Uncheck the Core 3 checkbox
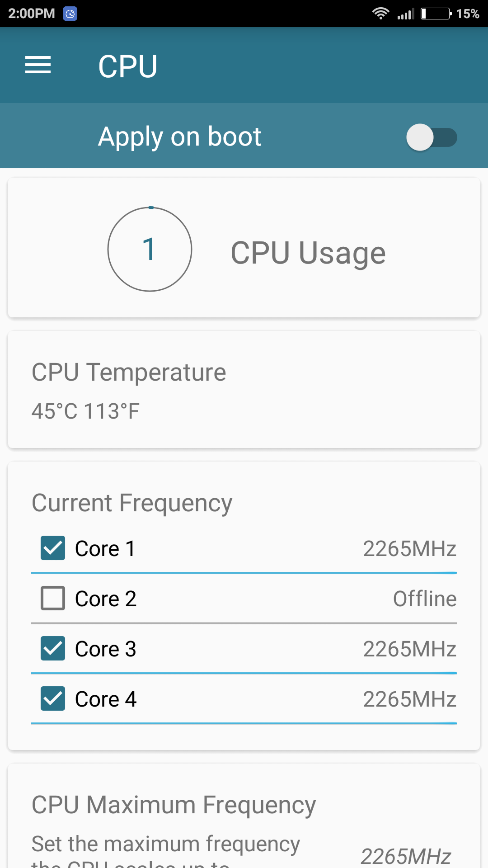The image size is (488, 868). pos(53,648)
